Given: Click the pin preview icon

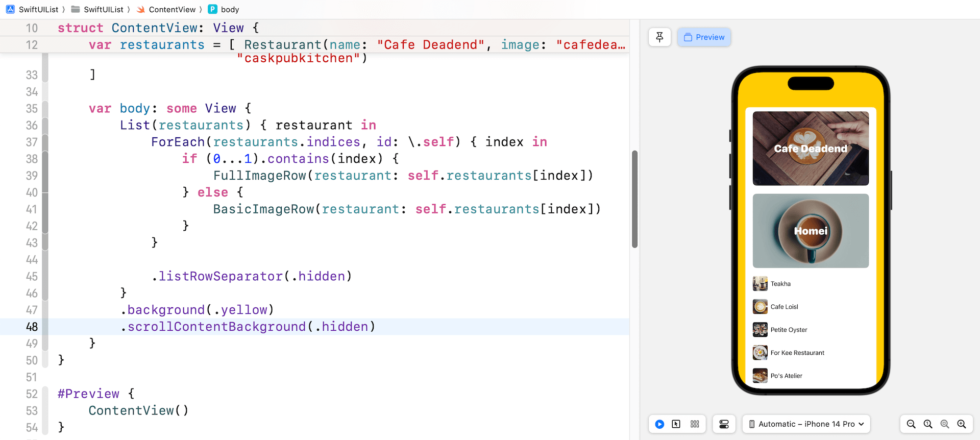Looking at the screenshot, I should 659,37.
